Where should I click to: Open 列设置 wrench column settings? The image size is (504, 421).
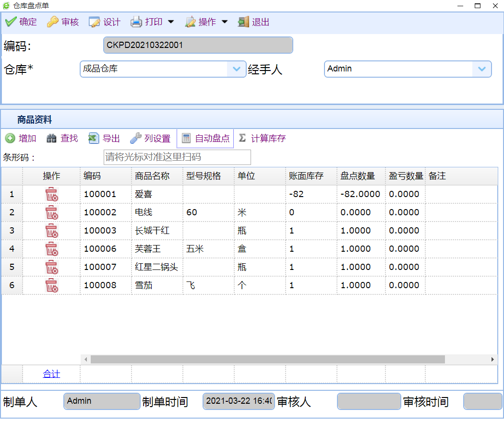point(136,139)
